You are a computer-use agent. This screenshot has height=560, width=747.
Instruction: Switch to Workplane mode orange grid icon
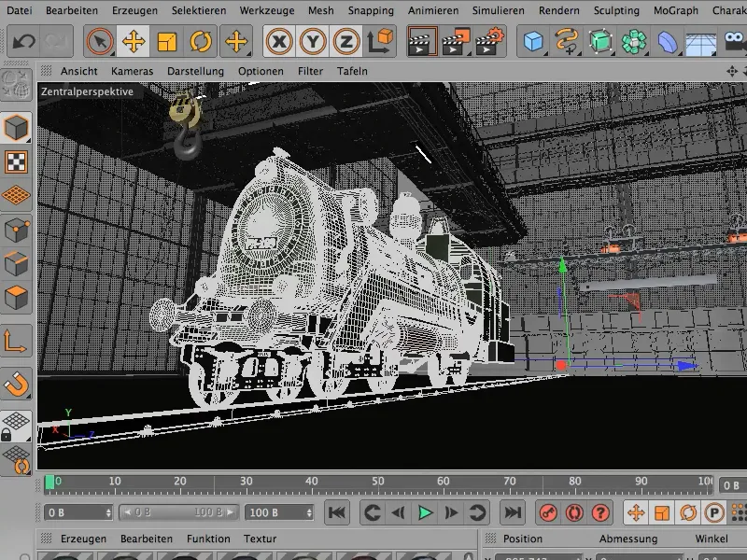click(x=16, y=196)
